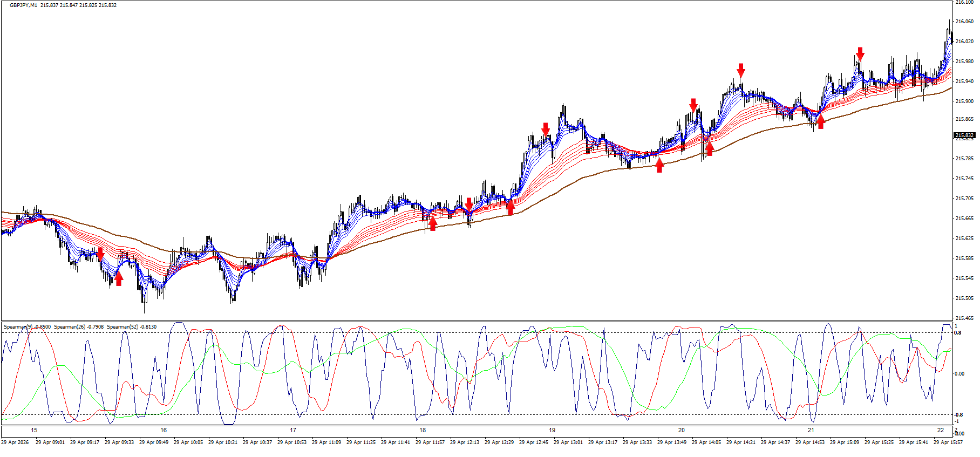This screenshot has width=980, height=457.
Task: Click the current price tag 215.832
Action: 964,135
